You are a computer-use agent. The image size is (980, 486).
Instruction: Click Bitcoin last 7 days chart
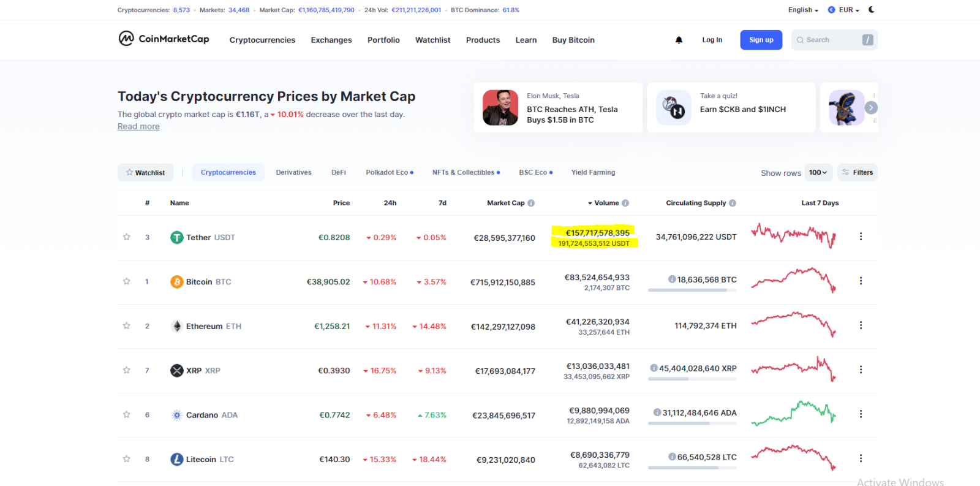tap(794, 280)
